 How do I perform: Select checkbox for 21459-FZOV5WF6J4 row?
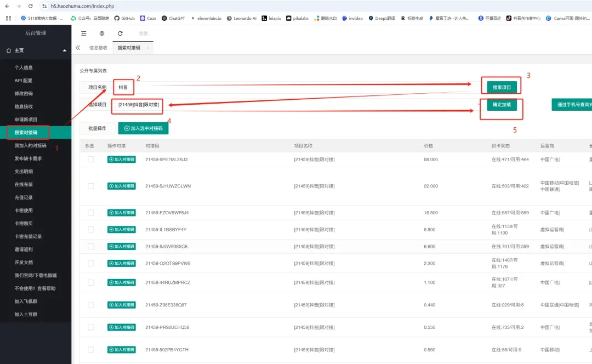(x=91, y=213)
